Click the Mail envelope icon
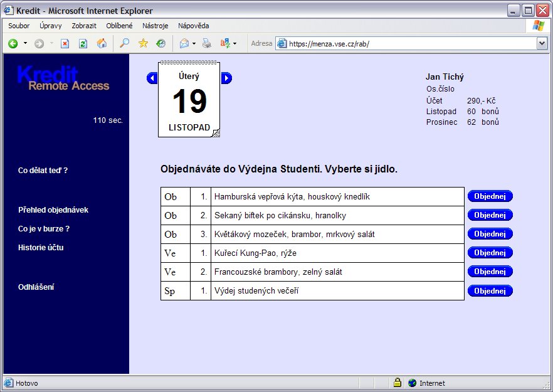 point(184,43)
